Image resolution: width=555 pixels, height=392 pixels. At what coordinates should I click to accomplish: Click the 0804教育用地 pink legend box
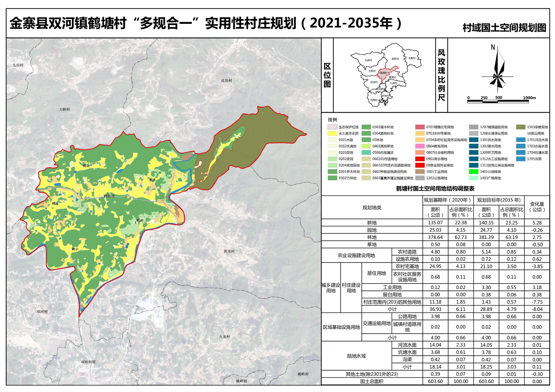pyautogui.click(x=420, y=146)
